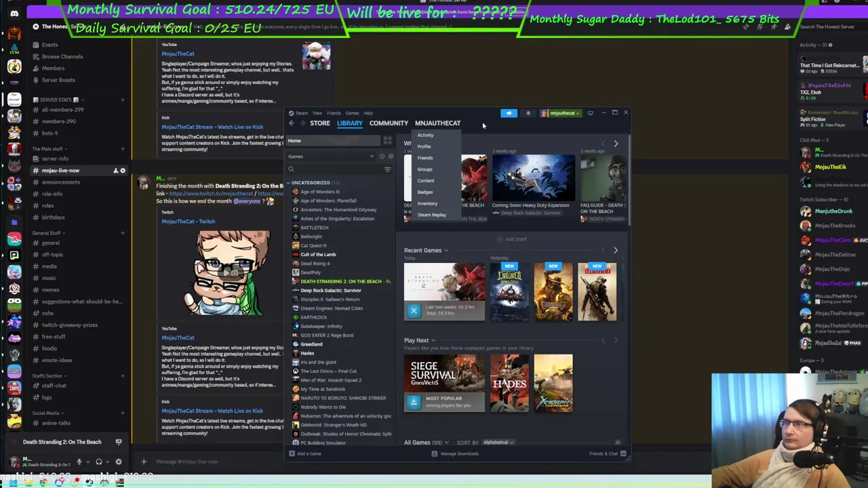Deafen audio in Discord user panel

(x=99, y=462)
